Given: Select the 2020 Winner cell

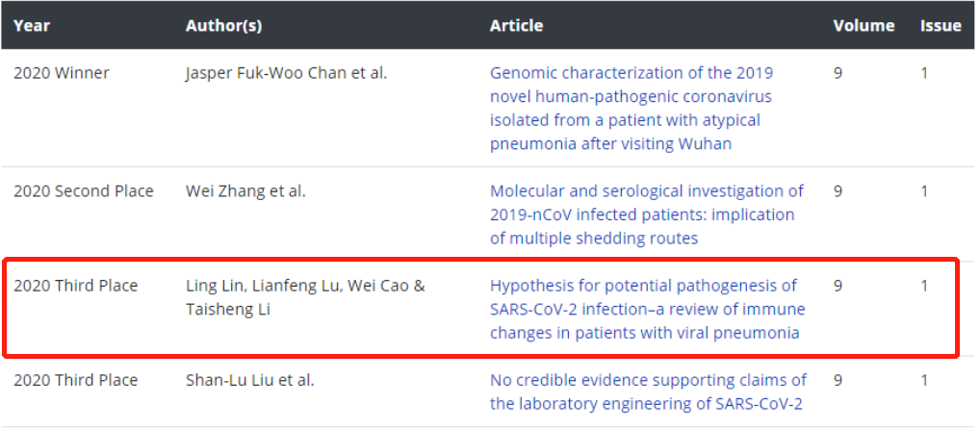Looking at the screenshot, I should pos(62,73).
